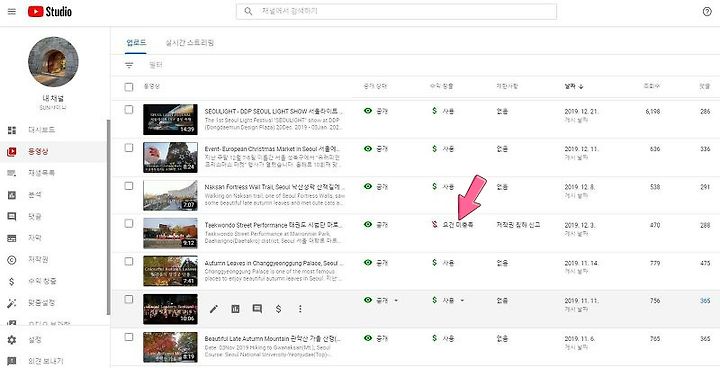Tick checkbox for hovered 10:06 video row

129,299
